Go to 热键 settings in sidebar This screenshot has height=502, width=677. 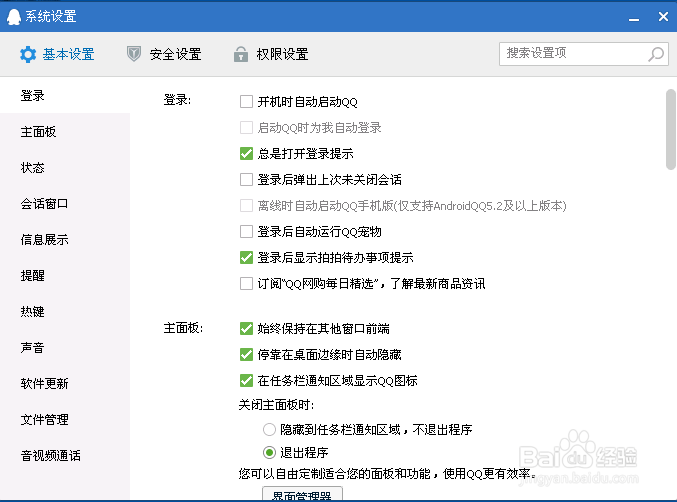[x=65, y=311]
